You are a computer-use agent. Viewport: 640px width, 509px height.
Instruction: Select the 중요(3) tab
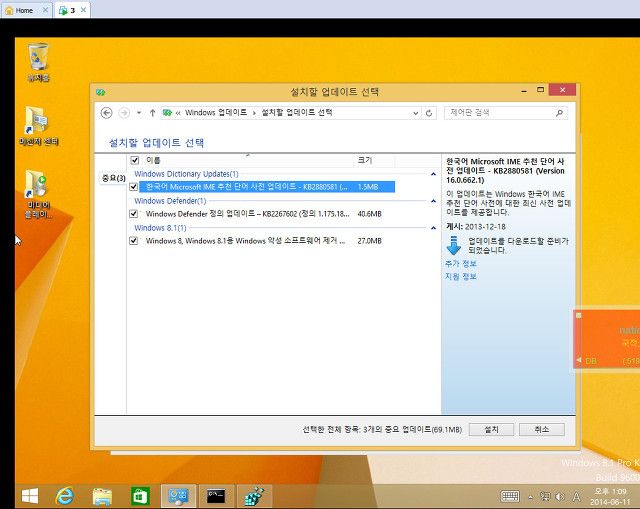tap(113, 178)
